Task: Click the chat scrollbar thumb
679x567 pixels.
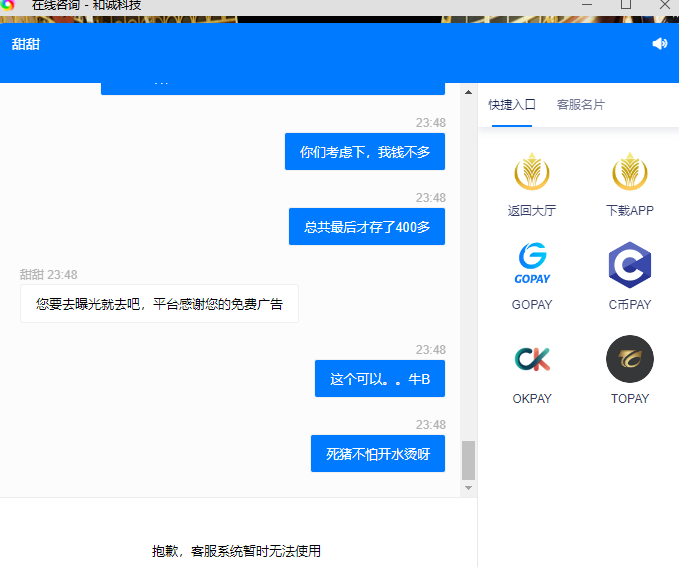Action: [x=468, y=460]
